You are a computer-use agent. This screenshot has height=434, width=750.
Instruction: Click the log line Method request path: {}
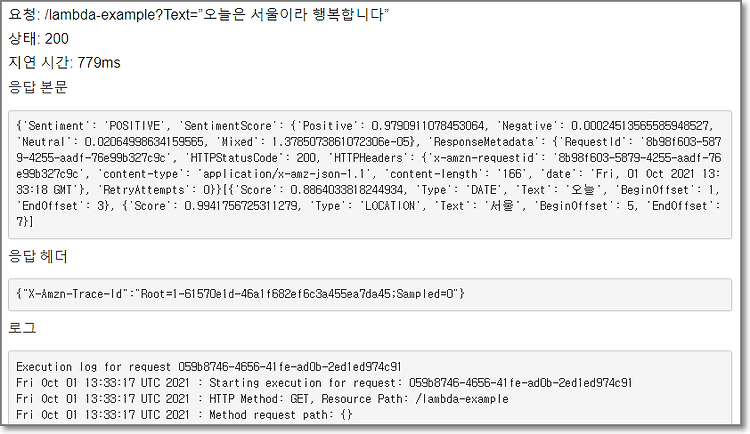(184, 414)
